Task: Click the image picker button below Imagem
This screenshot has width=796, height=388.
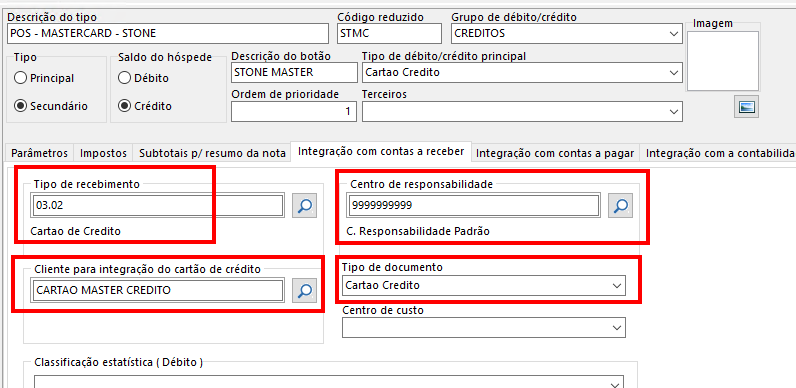Action: [x=747, y=107]
